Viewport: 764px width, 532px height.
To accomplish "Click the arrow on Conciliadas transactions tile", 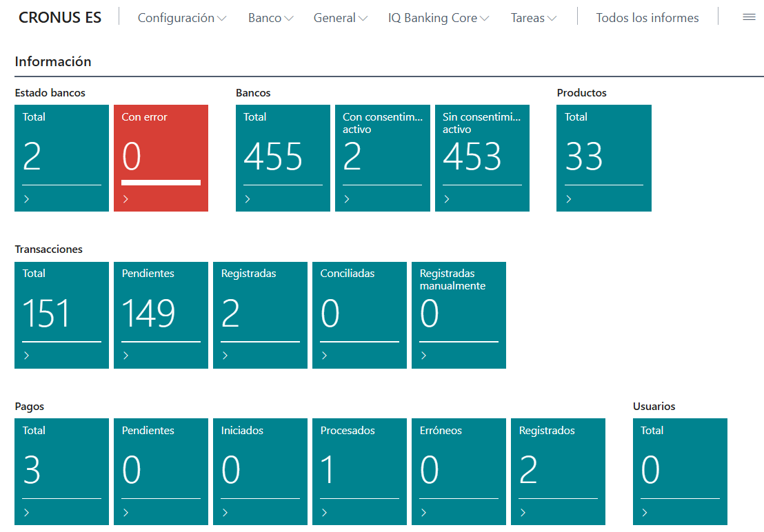I will pos(325,356).
